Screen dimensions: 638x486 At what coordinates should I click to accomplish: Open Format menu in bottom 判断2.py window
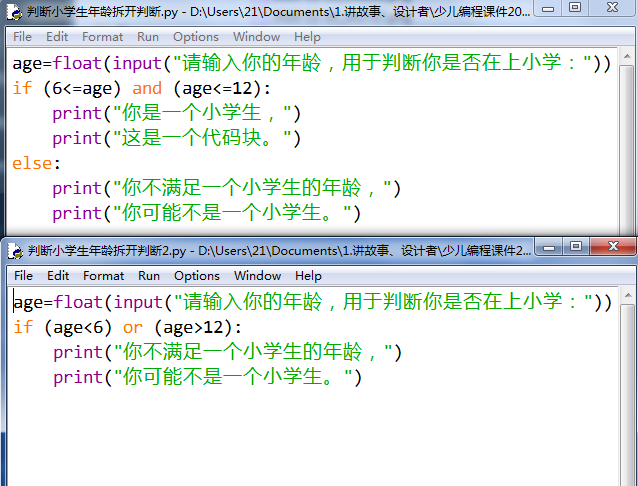[103, 276]
